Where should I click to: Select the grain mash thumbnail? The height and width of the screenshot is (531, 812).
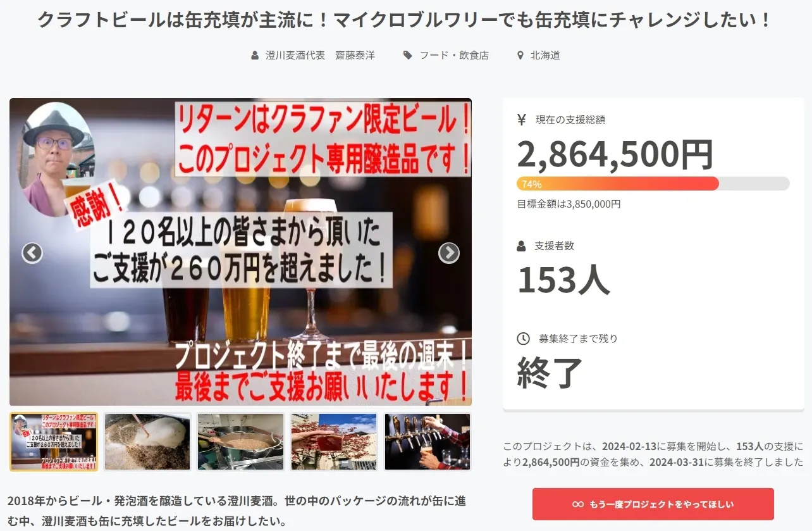[x=147, y=442]
